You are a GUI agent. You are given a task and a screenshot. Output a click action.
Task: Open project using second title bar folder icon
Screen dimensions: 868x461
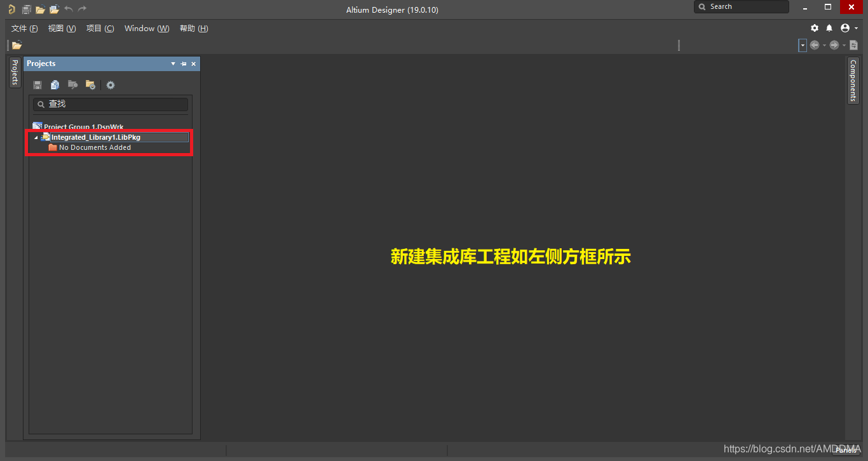click(x=54, y=10)
